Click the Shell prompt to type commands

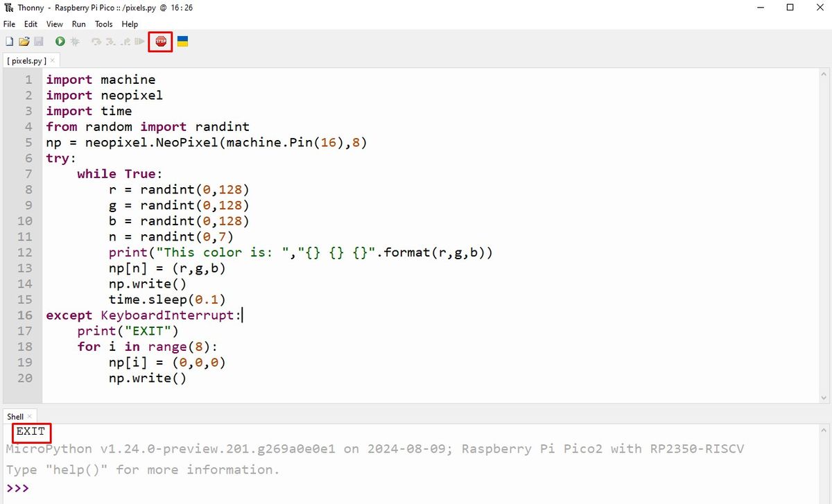42,487
